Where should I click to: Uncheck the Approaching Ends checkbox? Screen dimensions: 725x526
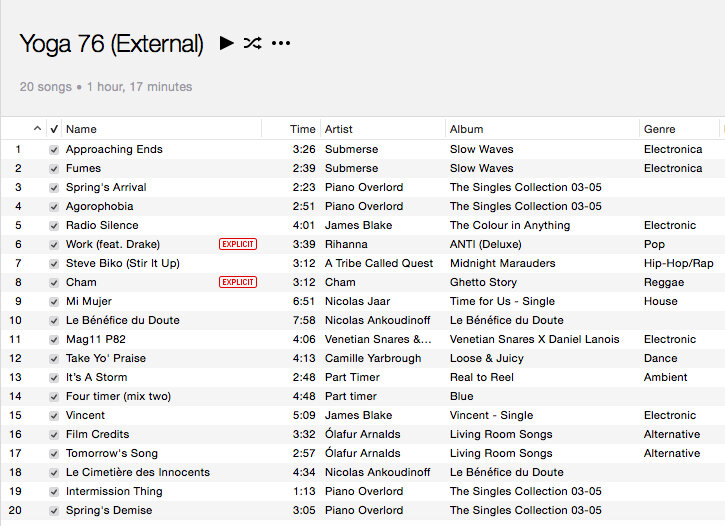(x=54, y=150)
